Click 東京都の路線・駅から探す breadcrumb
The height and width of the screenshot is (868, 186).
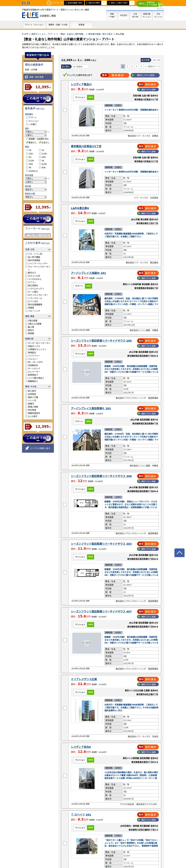tap(100, 34)
